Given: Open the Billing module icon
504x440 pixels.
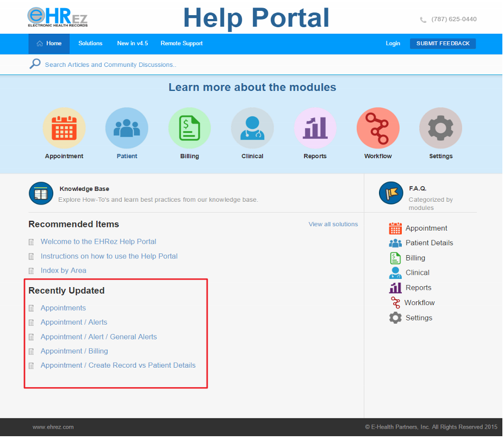Looking at the screenshot, I should (189, 127).
